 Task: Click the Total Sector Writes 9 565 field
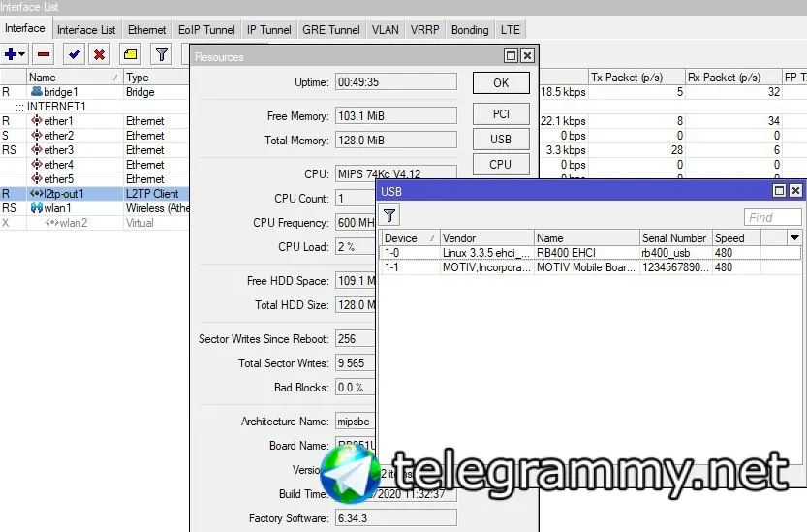pos(356,363)
